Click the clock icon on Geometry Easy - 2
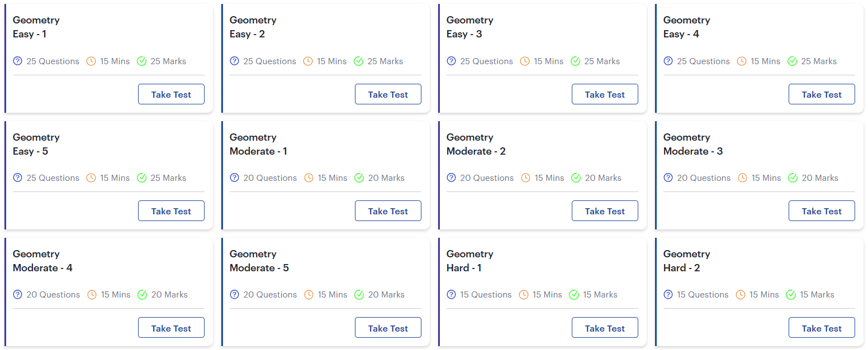 point(307,61)
